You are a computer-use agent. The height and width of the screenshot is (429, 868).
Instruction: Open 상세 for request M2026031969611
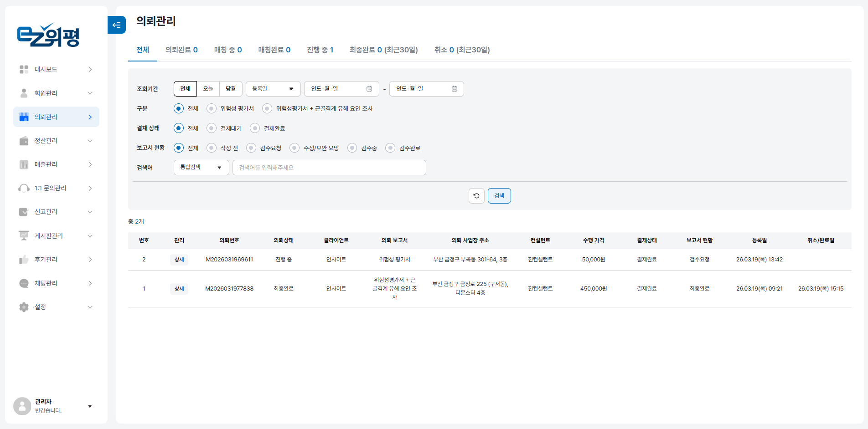pos(179,260)
